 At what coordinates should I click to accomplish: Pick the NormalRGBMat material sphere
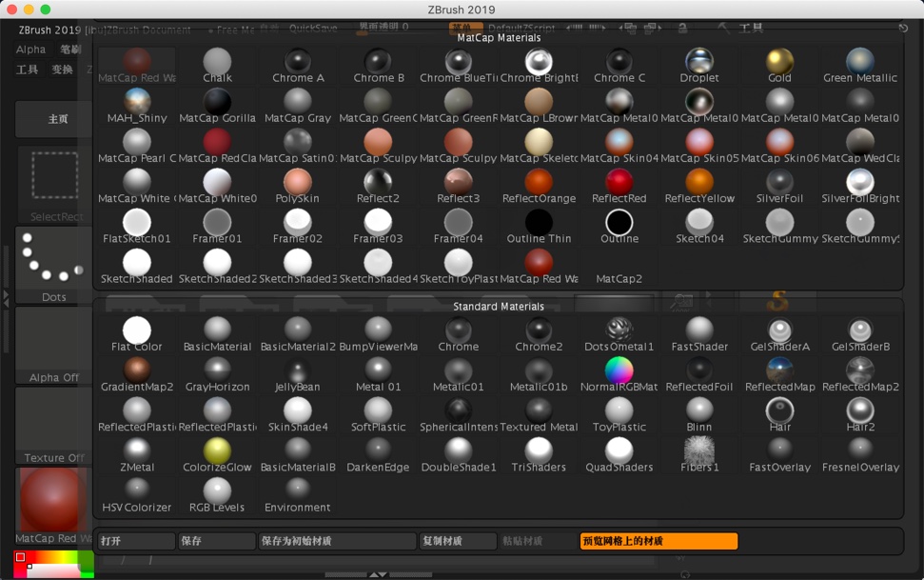tap(619, 371)
